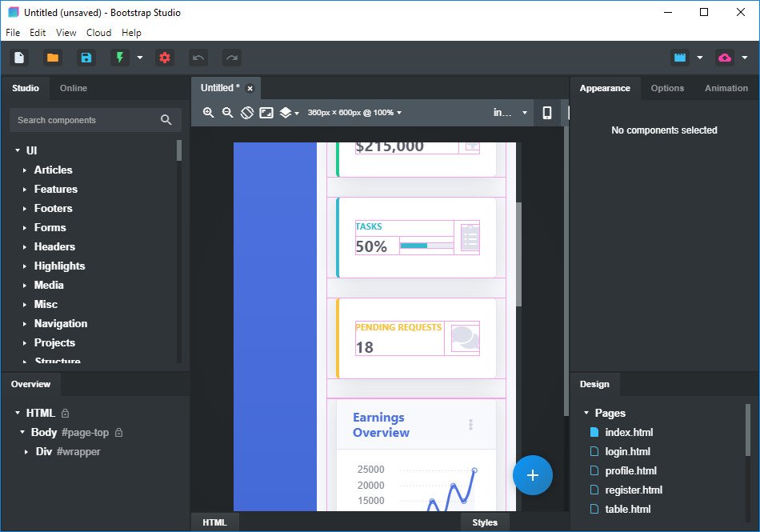Expand the Articles component group

click(x=25, y=170)
